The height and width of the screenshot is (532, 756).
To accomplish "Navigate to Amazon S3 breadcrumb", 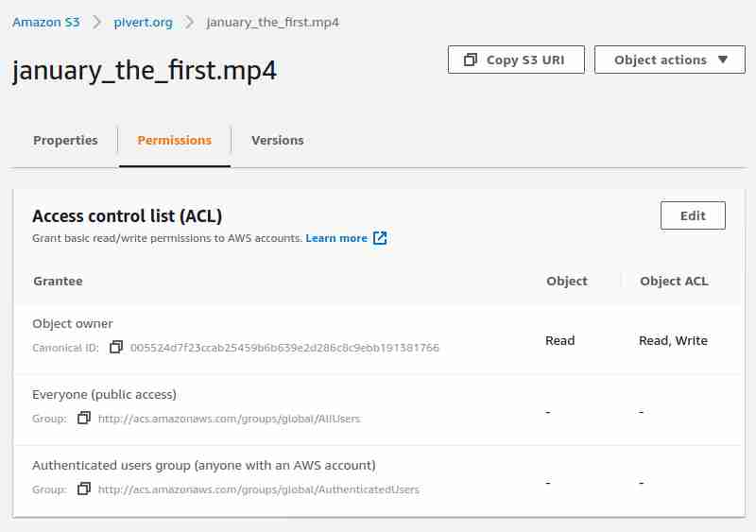I will click(46, 22).
